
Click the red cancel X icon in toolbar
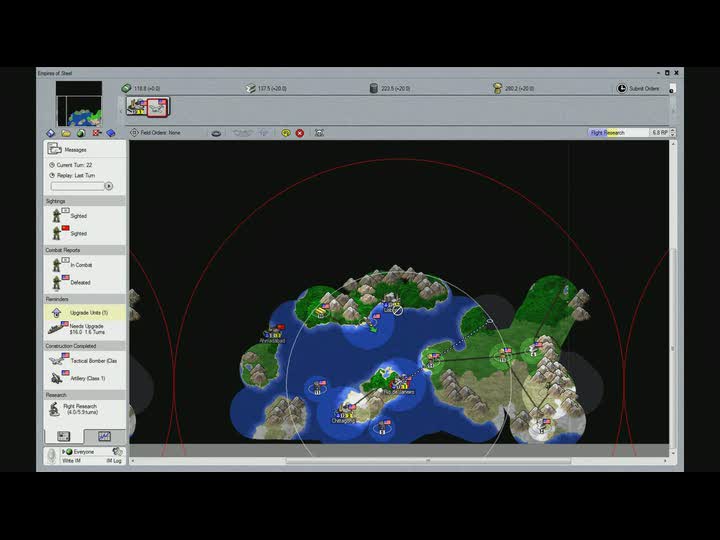(300, 133)
